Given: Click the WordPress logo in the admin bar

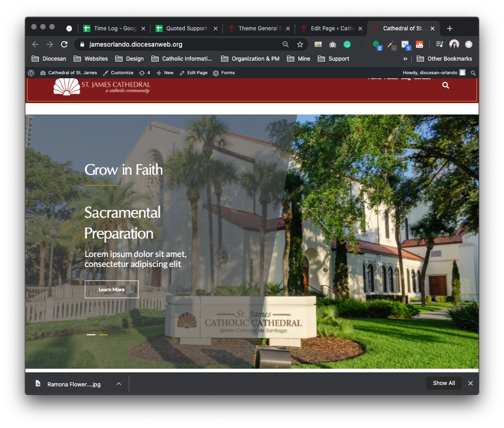Looking at the screenshot, I should pyautogui.click(x=31, y=73).
